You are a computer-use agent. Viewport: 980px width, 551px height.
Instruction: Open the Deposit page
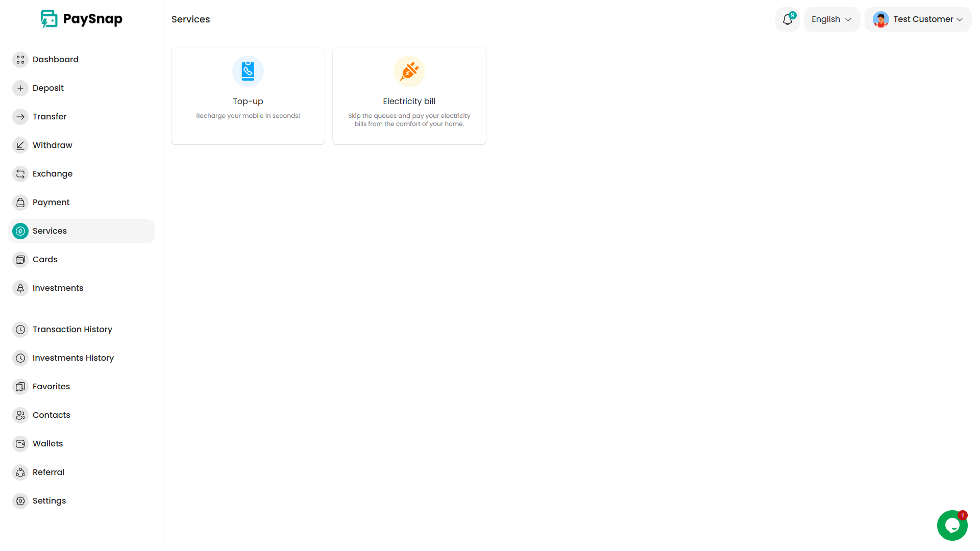pyautogui.click(x=48, y=88)
